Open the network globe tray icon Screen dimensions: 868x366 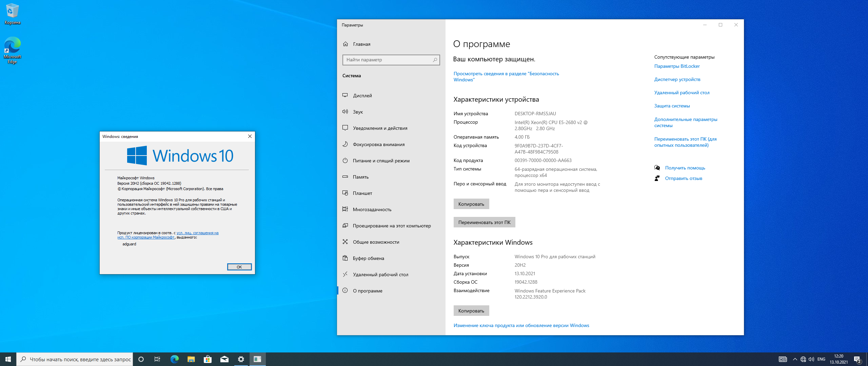(803, 359)
